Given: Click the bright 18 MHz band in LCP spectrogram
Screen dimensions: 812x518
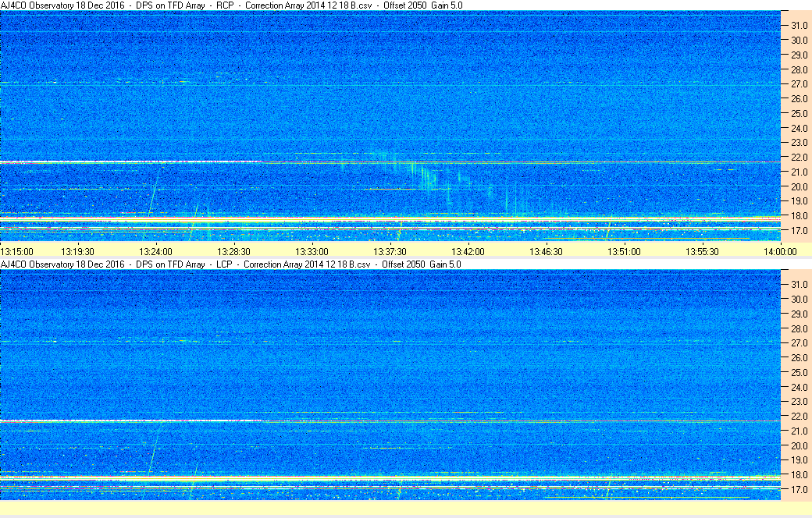Looking at the screenshot, I should (x=390, y=477).
